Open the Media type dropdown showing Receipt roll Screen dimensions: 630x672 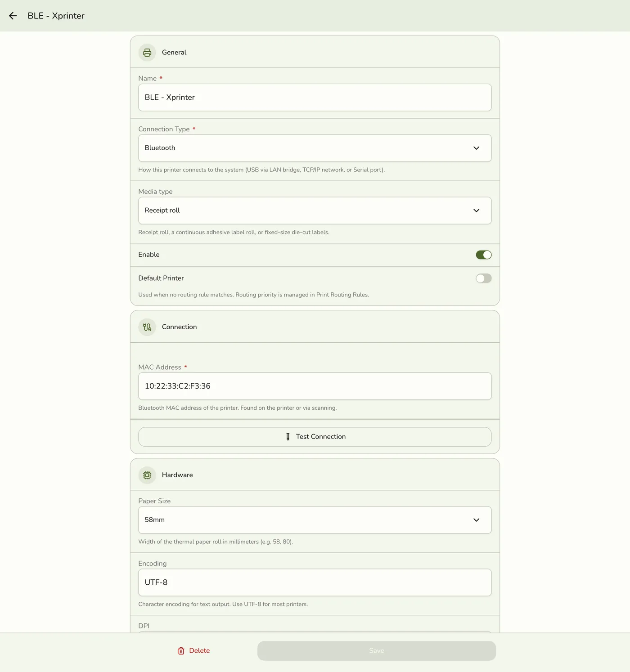point(315,211)
